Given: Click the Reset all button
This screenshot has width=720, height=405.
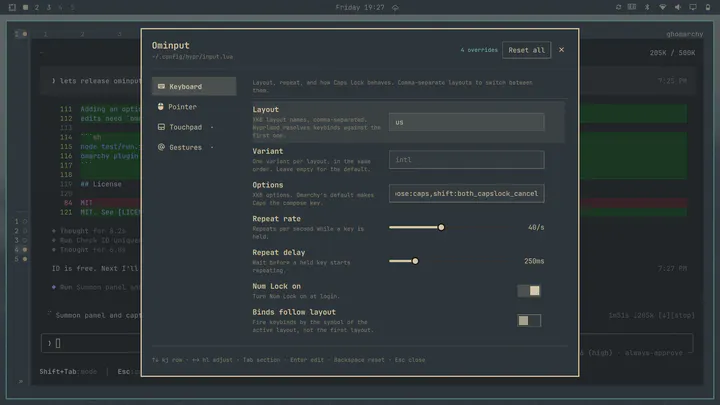Looking at the screenshot, I should (526, 50).
